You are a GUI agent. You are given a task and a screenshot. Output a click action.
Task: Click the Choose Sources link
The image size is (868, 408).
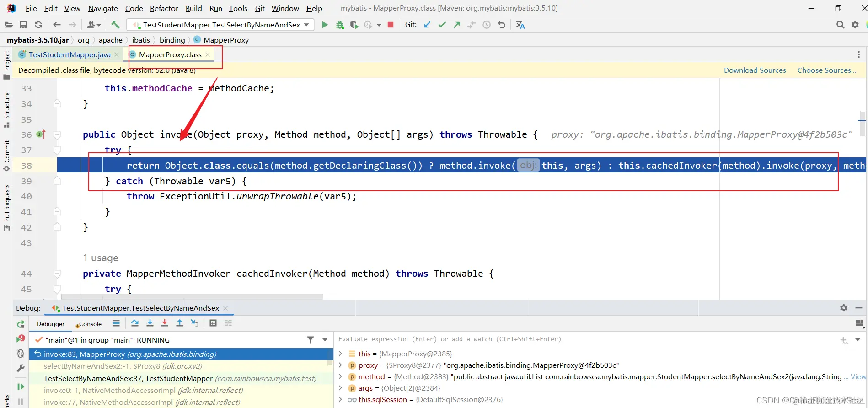(827, 70)
